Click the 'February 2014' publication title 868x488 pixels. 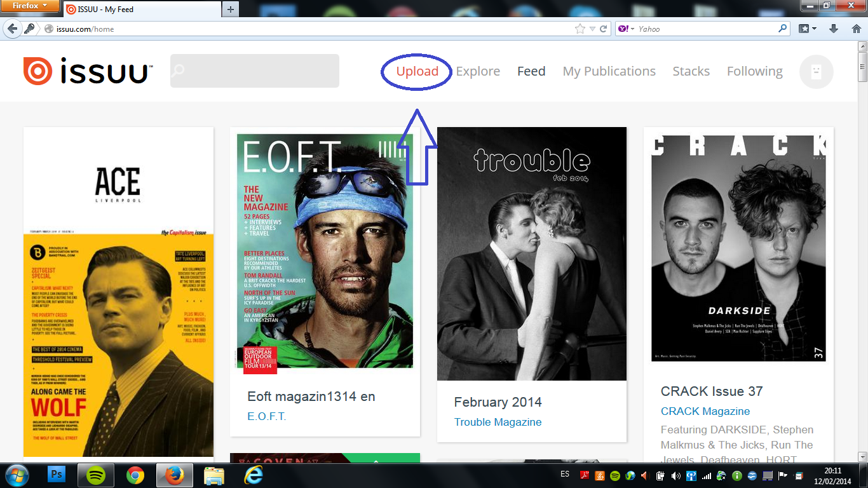click(498, 402)
